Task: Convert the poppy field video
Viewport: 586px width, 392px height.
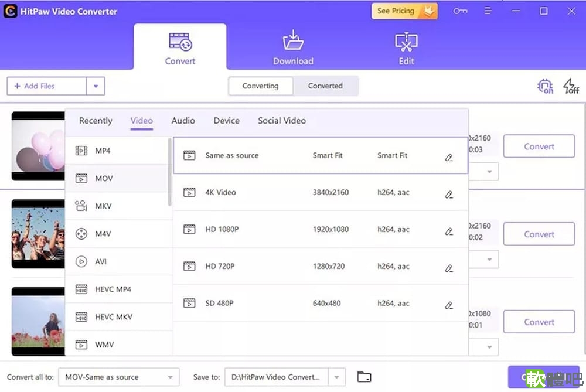Action: click(x=539, y=322)
